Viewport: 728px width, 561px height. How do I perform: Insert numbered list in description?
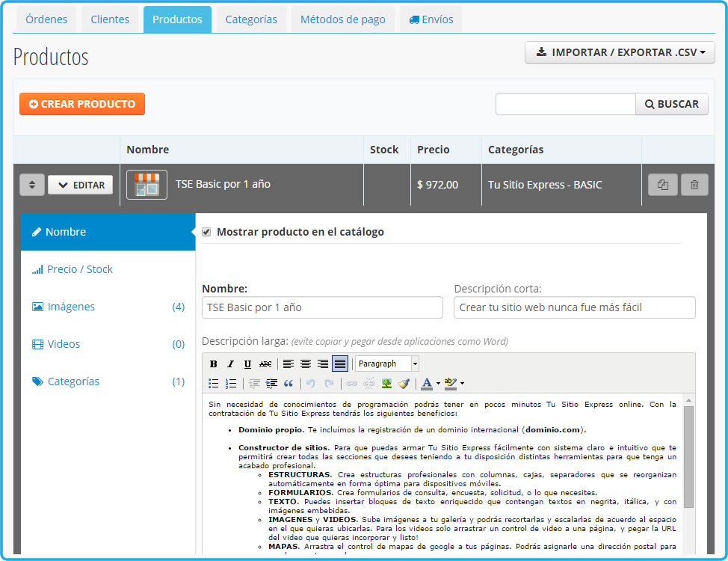tap(231, 384)
